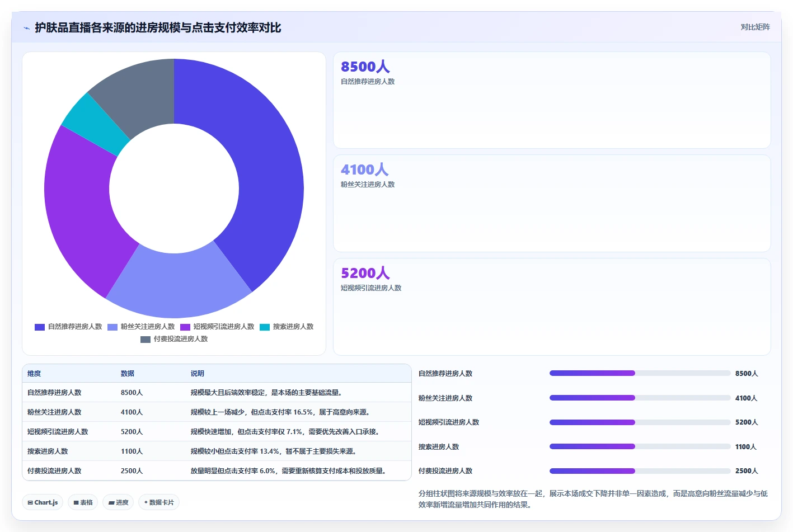This screenshot has height=532, width=793.
Task: Click the 1100人 table cell
Action: [132, 451]
